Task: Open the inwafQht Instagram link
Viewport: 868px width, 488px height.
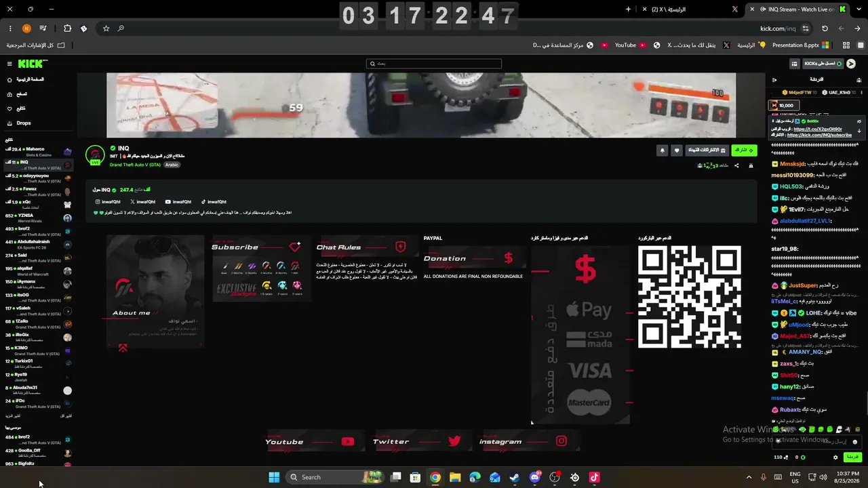Action: [108, 202]
